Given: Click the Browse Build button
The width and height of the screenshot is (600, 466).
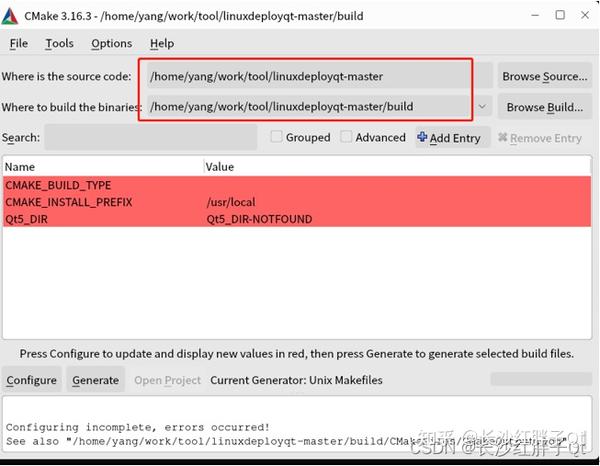Looking at the screenshot, I should click(544, 107).
